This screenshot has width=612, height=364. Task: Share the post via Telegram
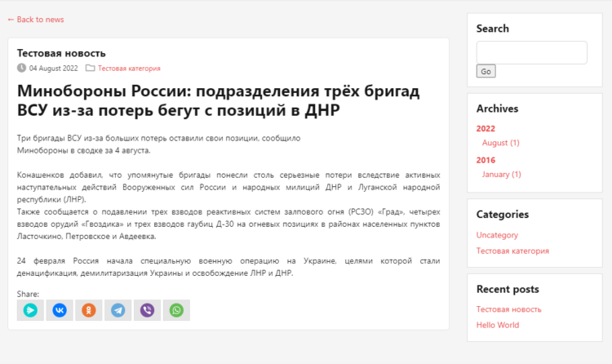(x=118, y=310)
